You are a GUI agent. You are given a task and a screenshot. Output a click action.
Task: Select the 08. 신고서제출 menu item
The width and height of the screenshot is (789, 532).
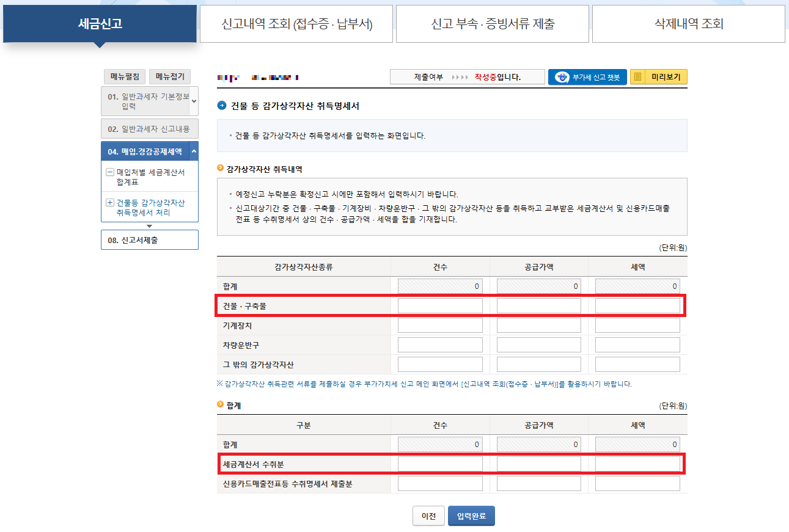(149, 239)
